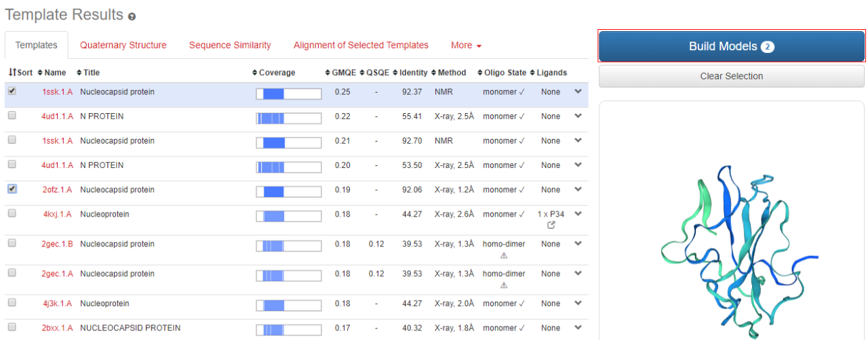Screen dimensions: 868x340
Task: Expand the 2ofz.1.A row details chevron
Action: pos(578,189)
